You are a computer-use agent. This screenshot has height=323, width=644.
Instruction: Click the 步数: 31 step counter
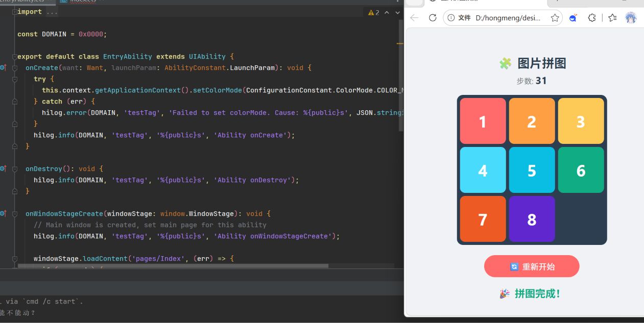532,81
